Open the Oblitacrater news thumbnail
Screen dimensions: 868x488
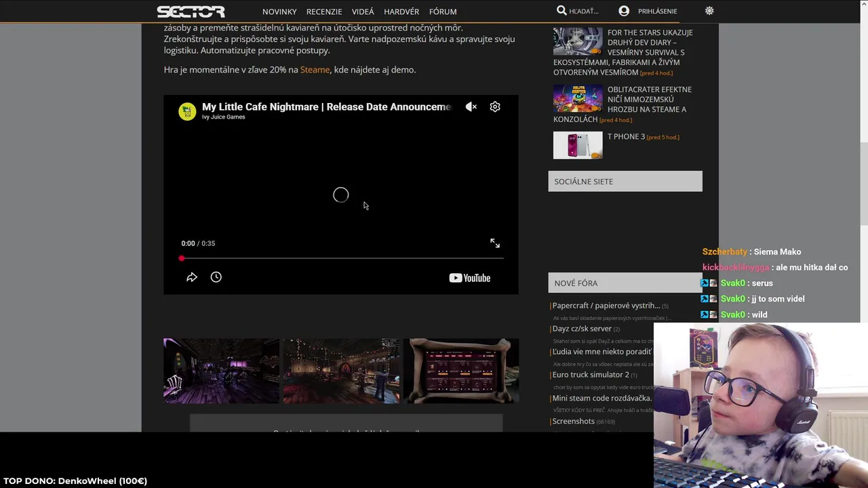point(578,98)
